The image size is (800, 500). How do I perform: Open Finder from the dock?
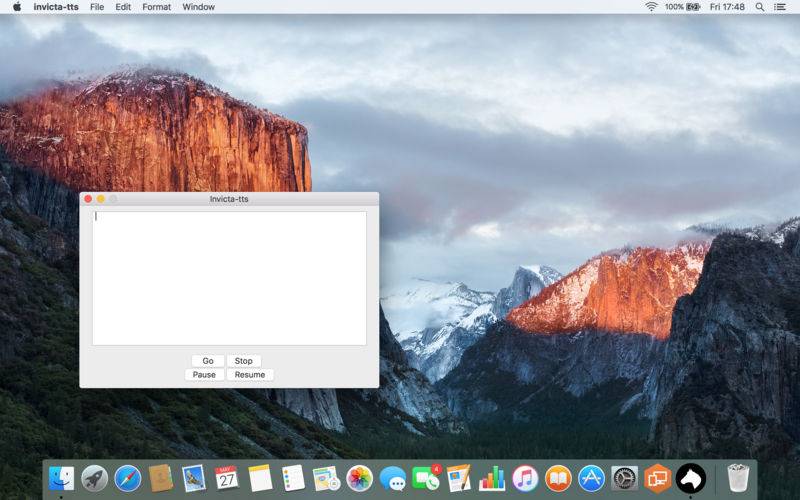tap(61, 479)
